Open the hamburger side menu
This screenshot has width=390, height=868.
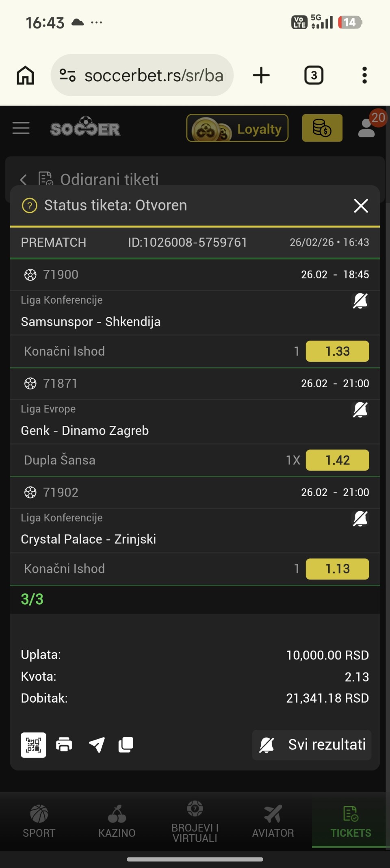pyautogui.click(x=21, y=128)
